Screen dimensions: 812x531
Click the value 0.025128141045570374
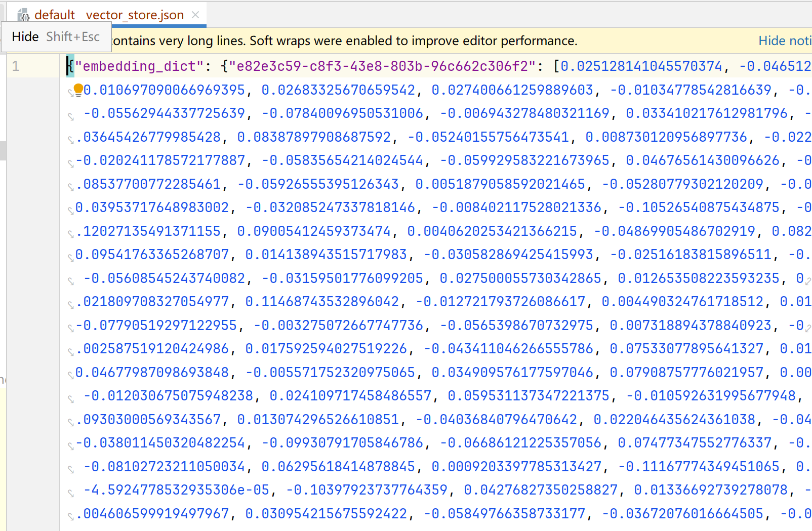click(x=641, y=66)
